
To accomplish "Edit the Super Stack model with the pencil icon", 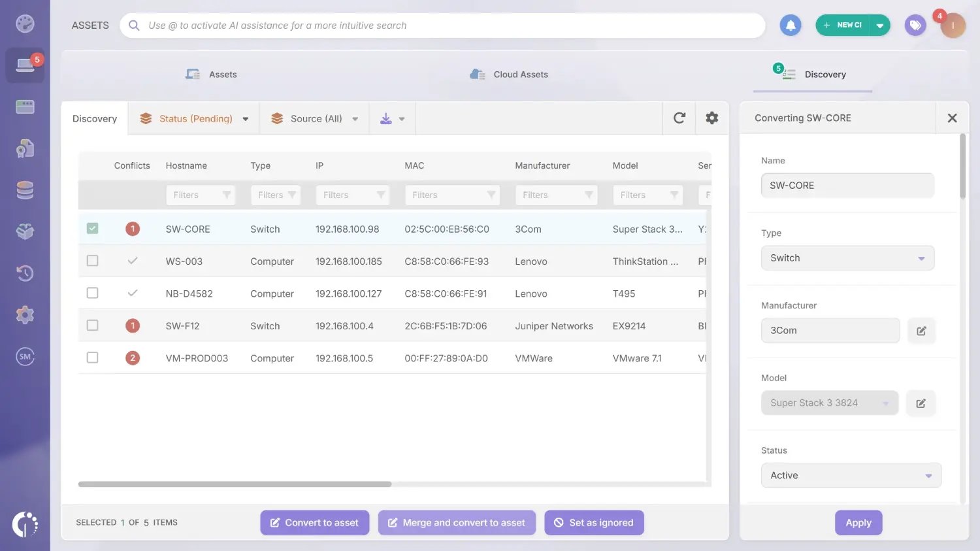I will 921,403.
